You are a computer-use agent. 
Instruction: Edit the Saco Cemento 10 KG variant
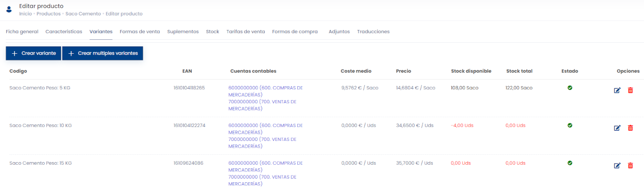tap(617, 128)
